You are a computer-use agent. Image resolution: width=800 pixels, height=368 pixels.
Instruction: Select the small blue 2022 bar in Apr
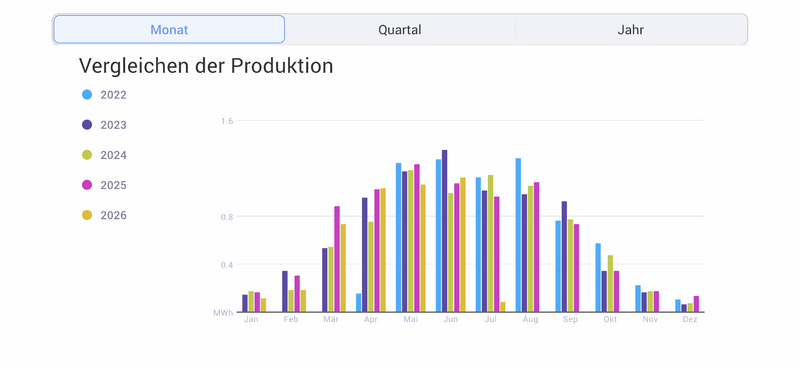[x=359, y=303]
